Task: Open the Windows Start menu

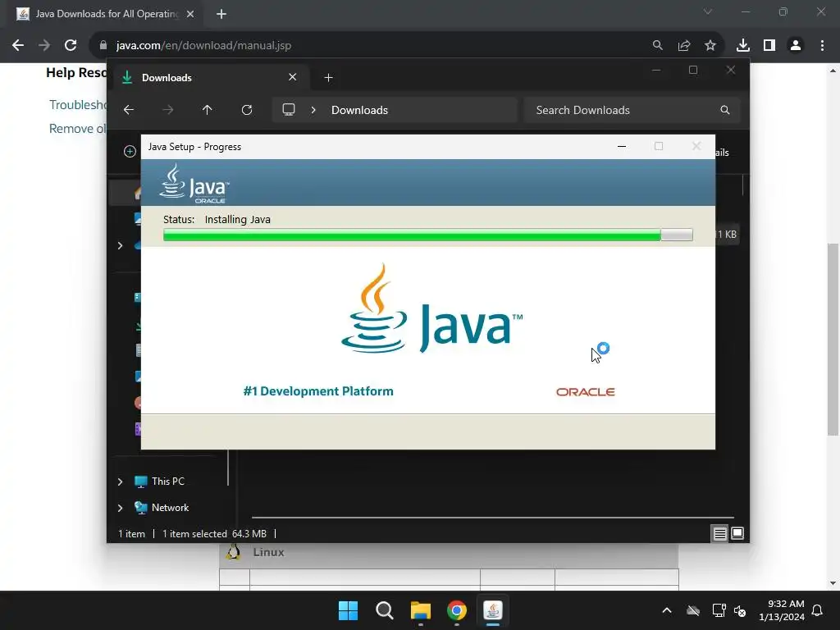Action: [348, 610]
